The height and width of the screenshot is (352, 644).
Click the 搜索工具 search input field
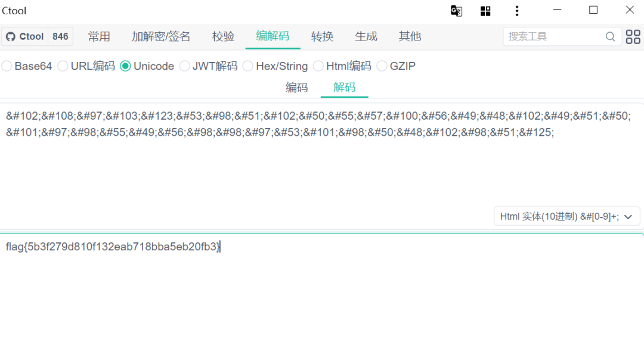555,36
